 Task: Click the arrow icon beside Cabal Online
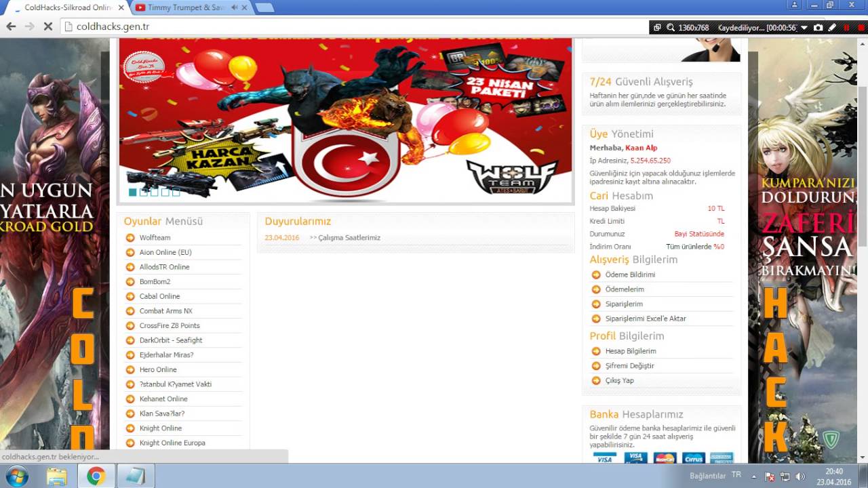130,296
